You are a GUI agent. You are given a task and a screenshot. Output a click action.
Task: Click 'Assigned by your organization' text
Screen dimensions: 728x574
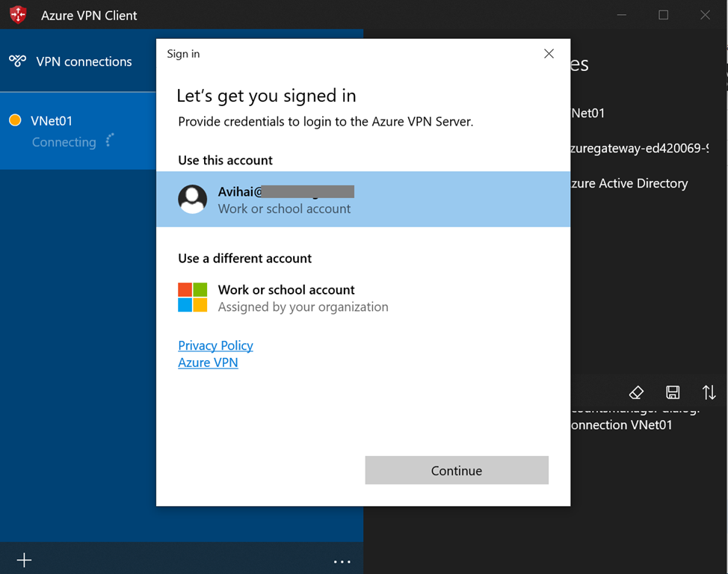point(303,307)
